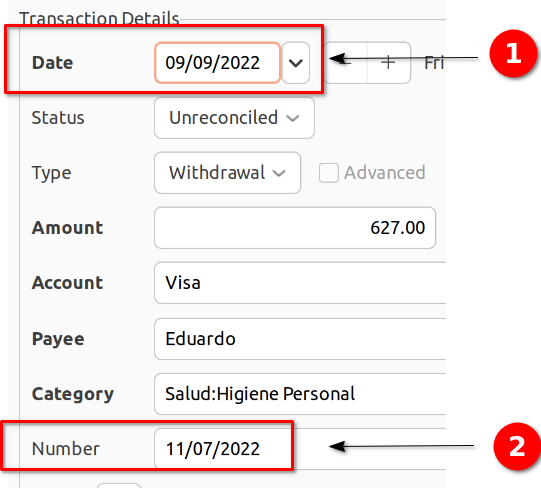Click the Status label text
This screenshot has width=541, height=488.
coord(58,118)
